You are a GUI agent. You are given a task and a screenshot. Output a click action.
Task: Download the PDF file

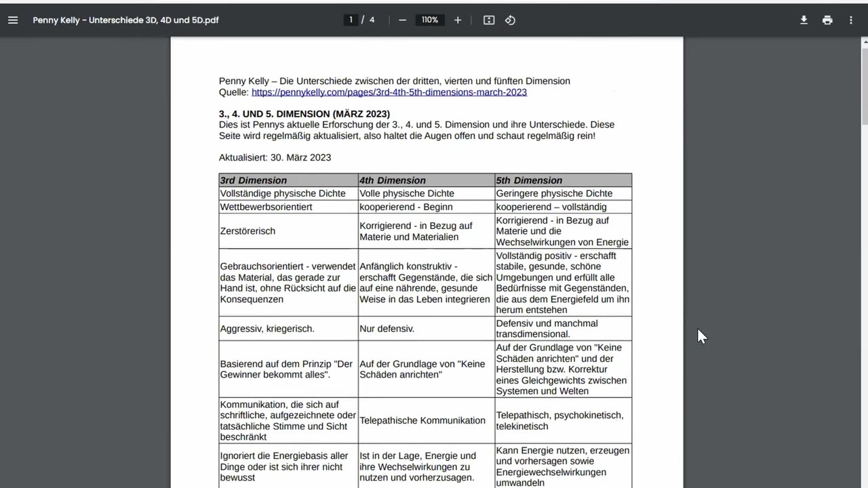[x=804, y=20]
